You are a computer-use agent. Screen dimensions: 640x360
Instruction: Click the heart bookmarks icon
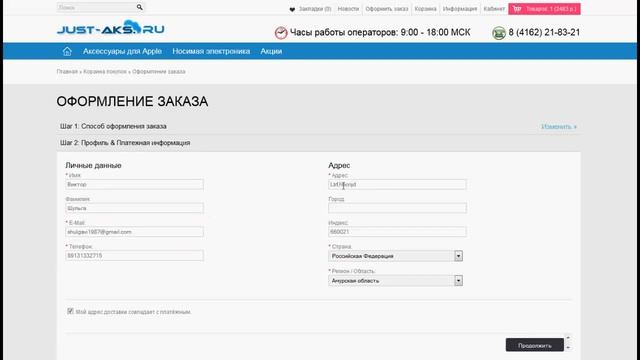(292, 9)
